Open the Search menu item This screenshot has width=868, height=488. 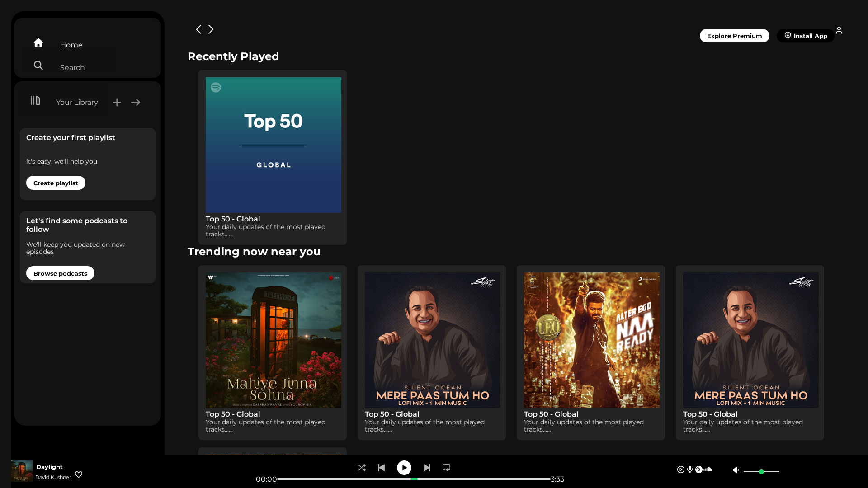click(x=72, y=67)
